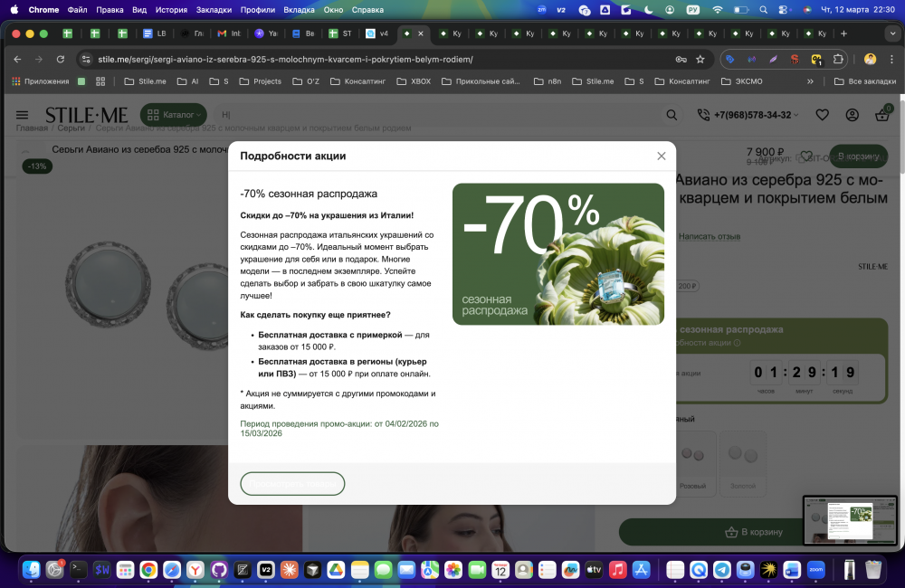Open the wishlist heart icon in header
This screenshot has width=905, height=588.
(822, 115)
